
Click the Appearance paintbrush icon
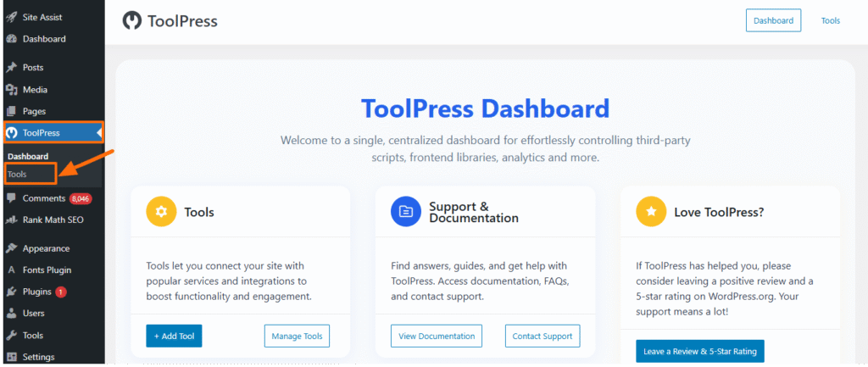tap(11, 248)
